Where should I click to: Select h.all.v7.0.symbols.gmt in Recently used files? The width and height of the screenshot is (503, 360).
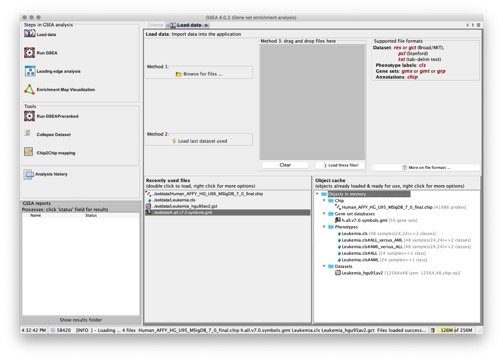click(228, 212)
